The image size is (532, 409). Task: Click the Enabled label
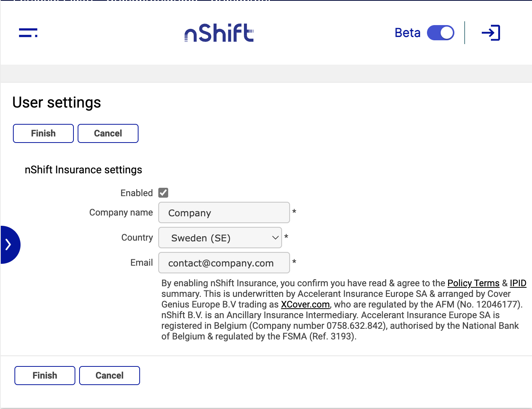(x=137, y=193)
